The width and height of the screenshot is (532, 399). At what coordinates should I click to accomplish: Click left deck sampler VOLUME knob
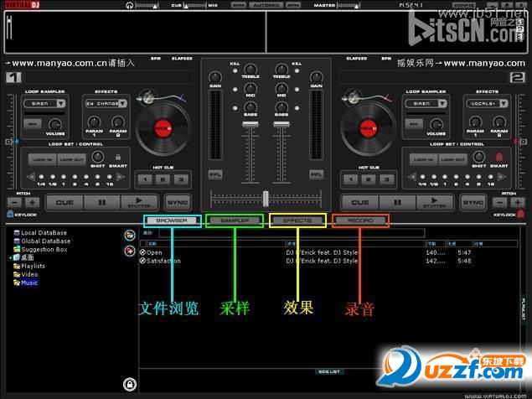click(55, 125)
